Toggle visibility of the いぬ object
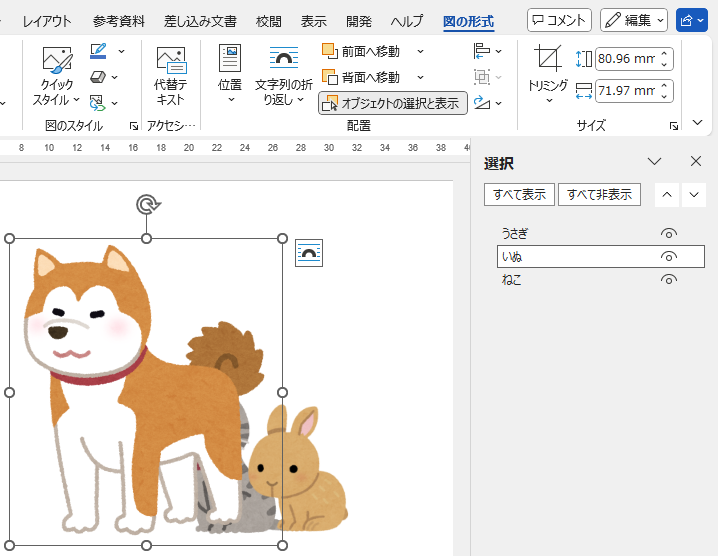 [x=669, y=257]
